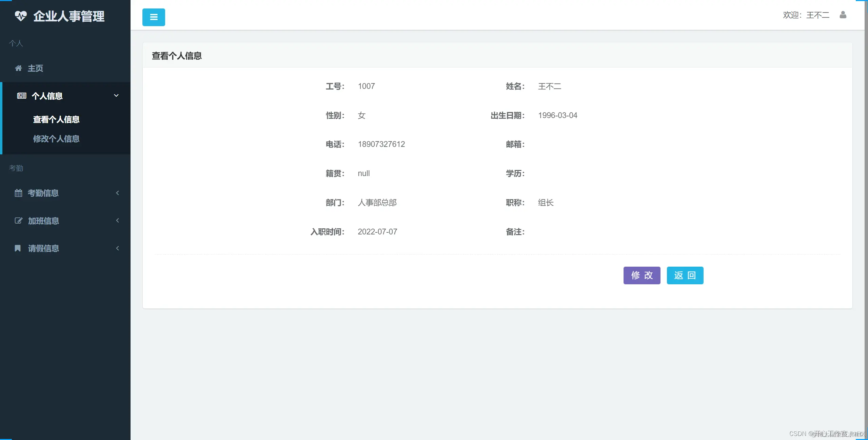Image resolution: width=868 pixels, height=440 pixels.
Task: Open 修改个人信息 submenu item
Action: pyautogui.click(x=56, y=139)
